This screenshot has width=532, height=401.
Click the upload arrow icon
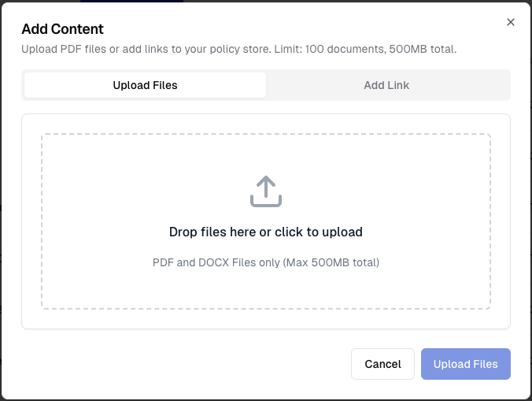coord(266,191)
